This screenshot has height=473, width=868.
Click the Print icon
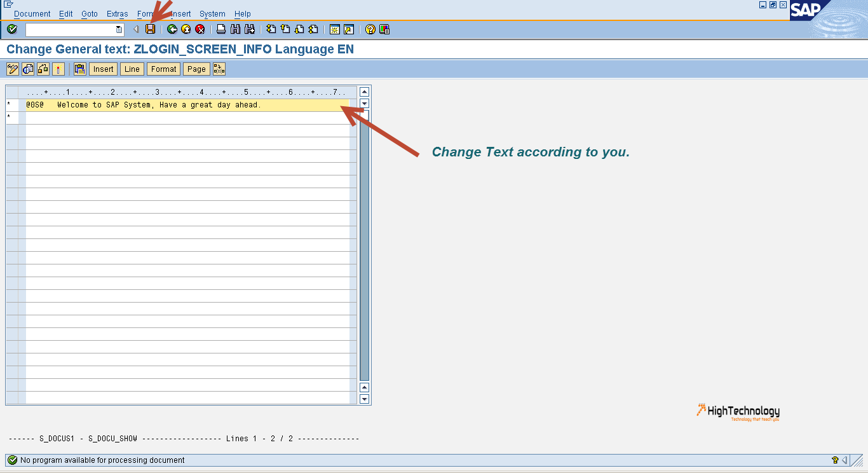point(221,29)
